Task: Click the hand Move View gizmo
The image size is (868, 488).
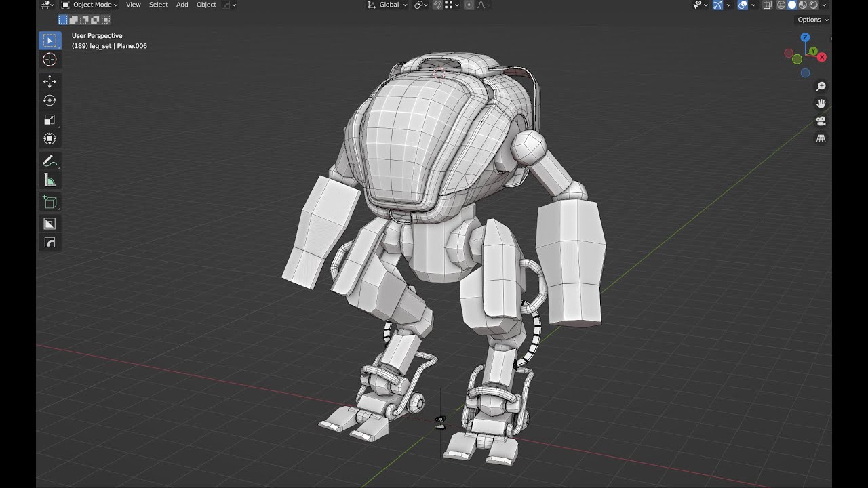Action: pyautogui.click(x=821, y=104)
